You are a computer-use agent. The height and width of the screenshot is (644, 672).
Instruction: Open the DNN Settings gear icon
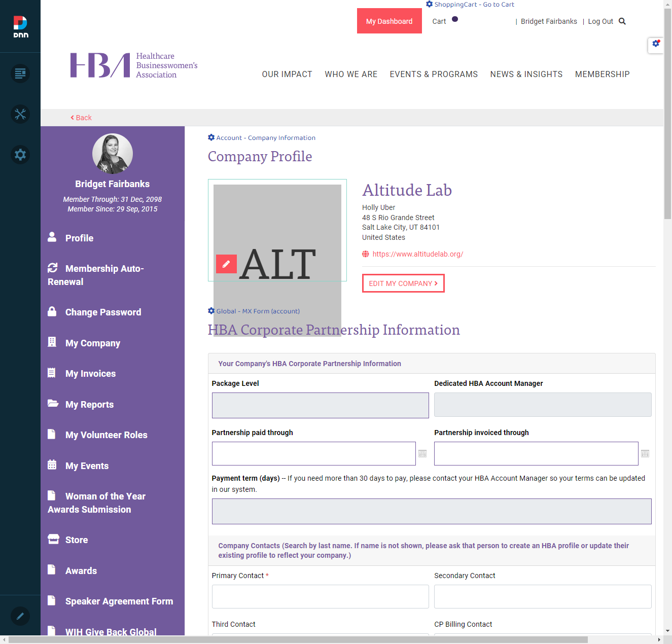(x=20, y=155)
